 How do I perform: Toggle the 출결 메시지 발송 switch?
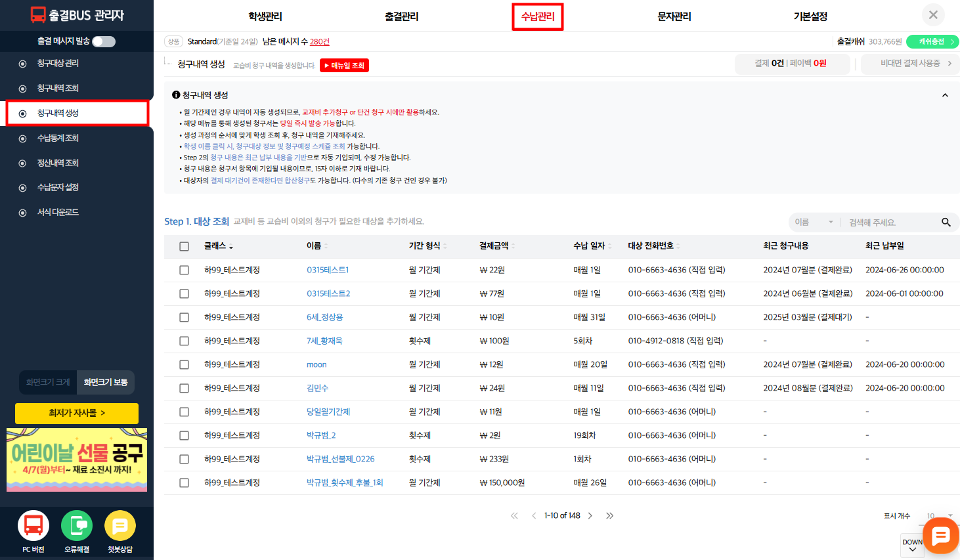click(x=104, y=41)
